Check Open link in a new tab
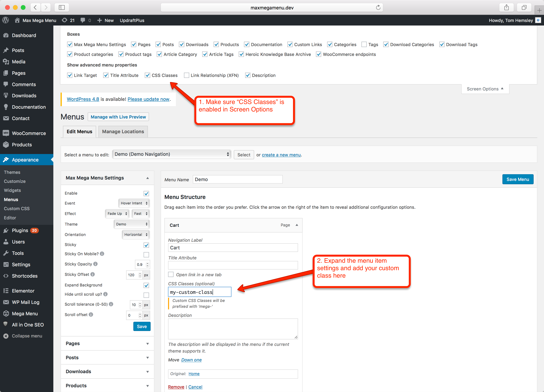The image size is (544, 392). tap(171, 274)
